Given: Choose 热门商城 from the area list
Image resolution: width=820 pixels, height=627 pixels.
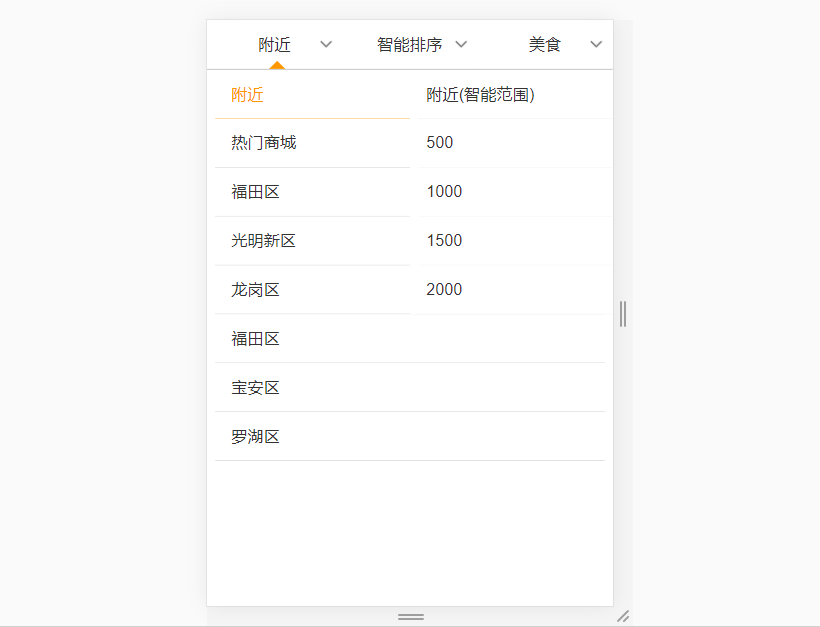Looking at the screenshot, I should coord(264,143).
